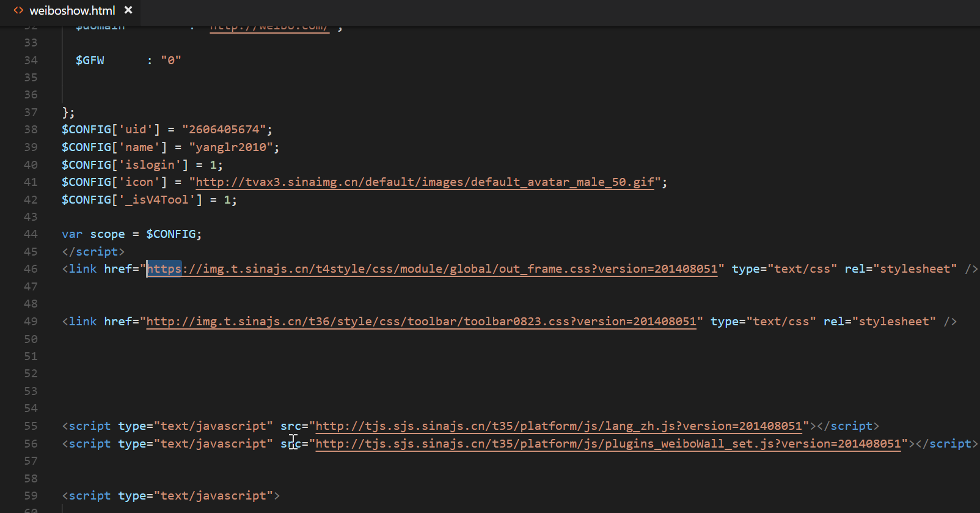Click the $GFW variable on line 34
The image size is (980, 513).
click(x=90, y=61)
